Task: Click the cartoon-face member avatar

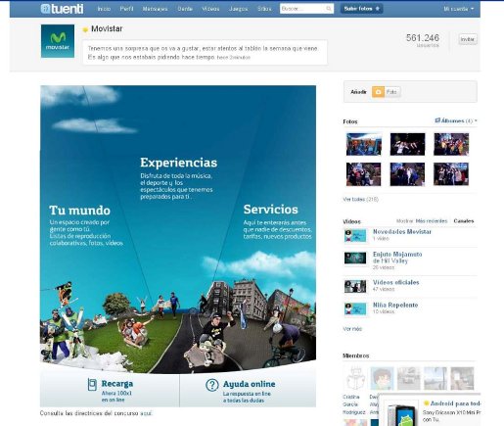Action: tap(382, 378)
